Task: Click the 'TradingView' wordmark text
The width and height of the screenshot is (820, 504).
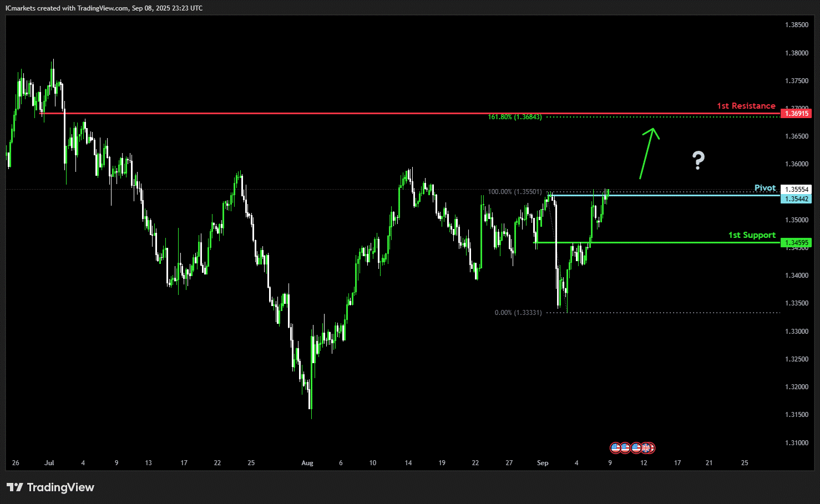Action: tap(60, 487)
